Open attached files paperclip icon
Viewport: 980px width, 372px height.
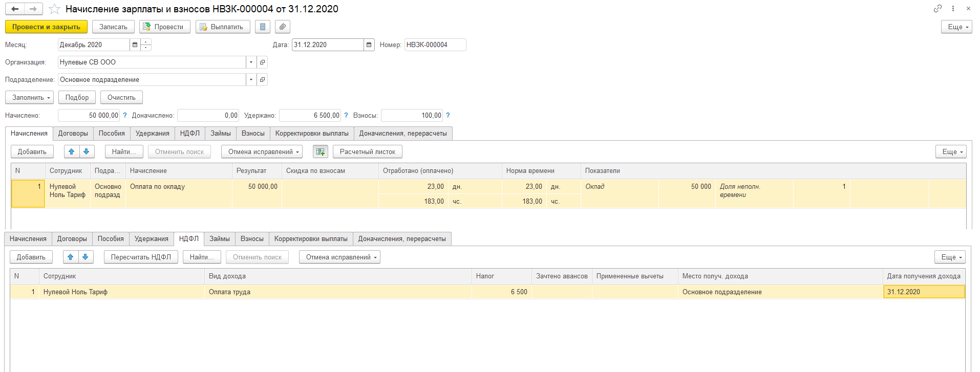click(x=283, y=27)
